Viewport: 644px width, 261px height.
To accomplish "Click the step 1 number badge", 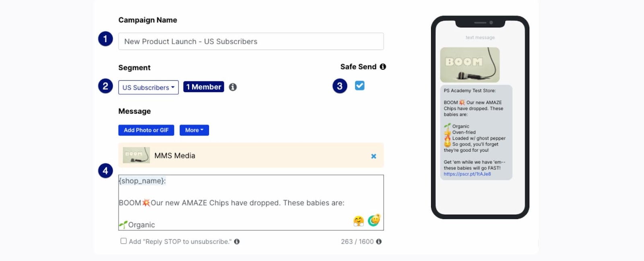I will 105,39.
